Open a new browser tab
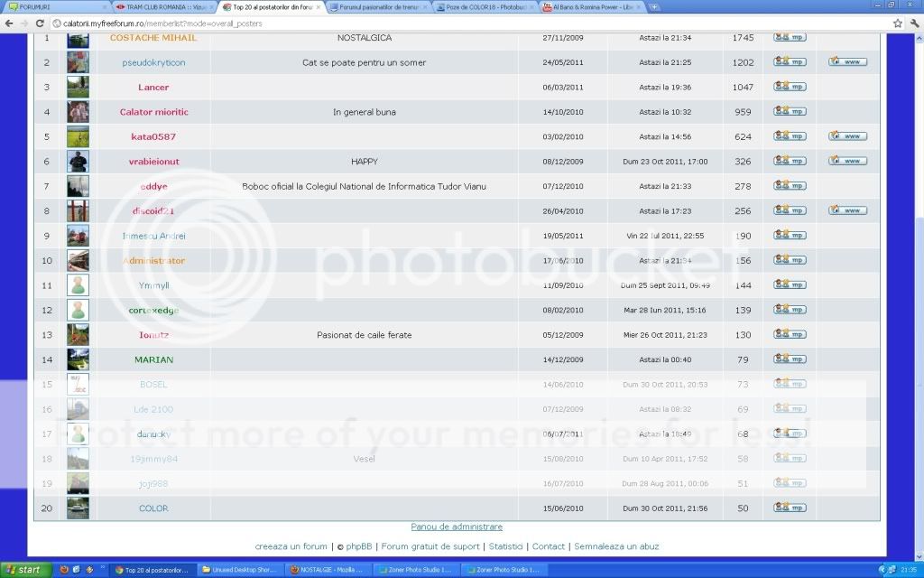The image size is (924, 578). [x=653, y=7]
